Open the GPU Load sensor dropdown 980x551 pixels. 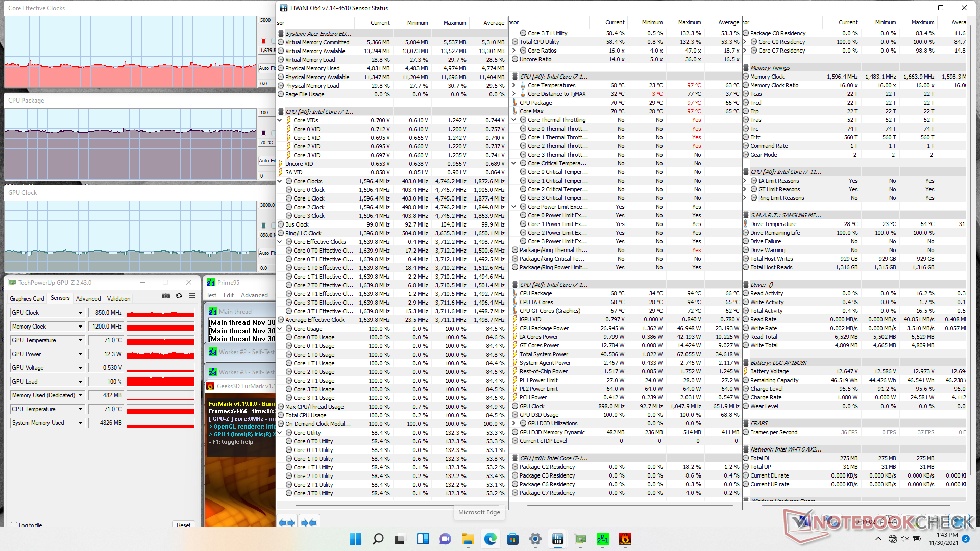(x=80, y=382)
